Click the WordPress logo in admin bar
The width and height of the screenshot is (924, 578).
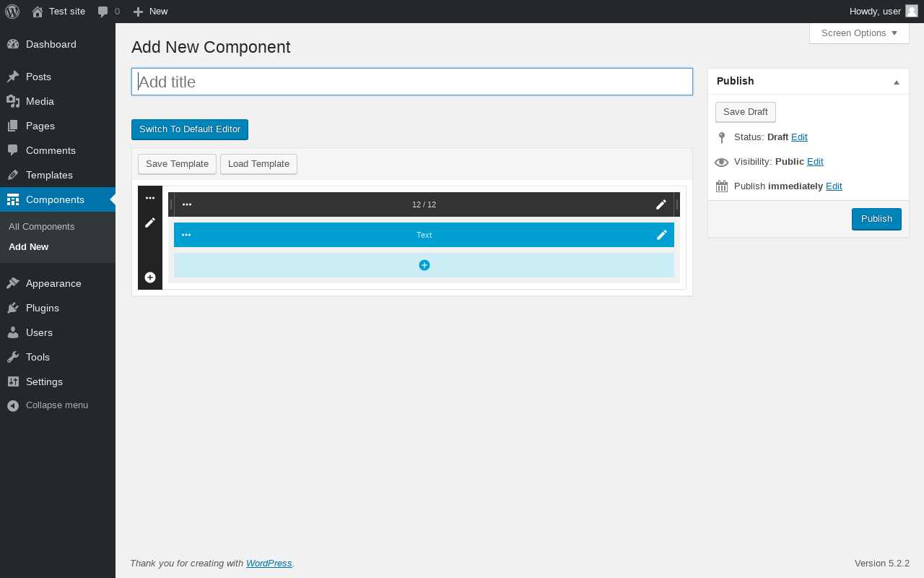click(12, 12)
